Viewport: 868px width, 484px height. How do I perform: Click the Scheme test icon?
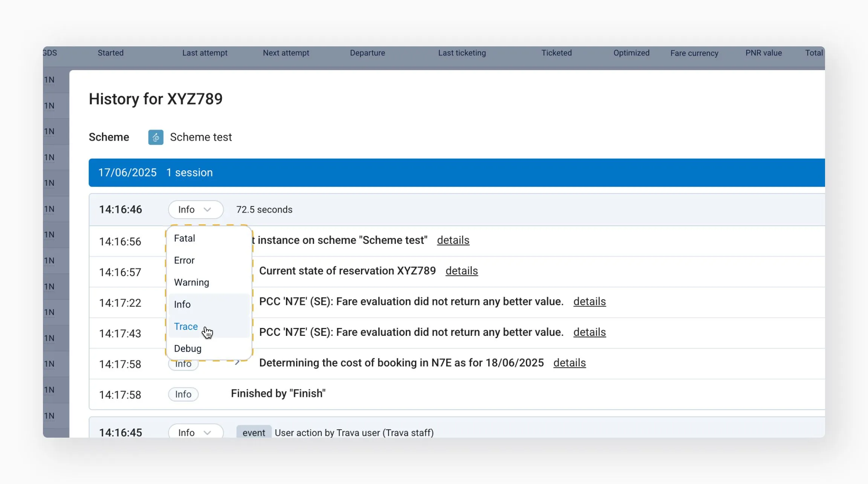pyautogui.click(x=156, y=137)
